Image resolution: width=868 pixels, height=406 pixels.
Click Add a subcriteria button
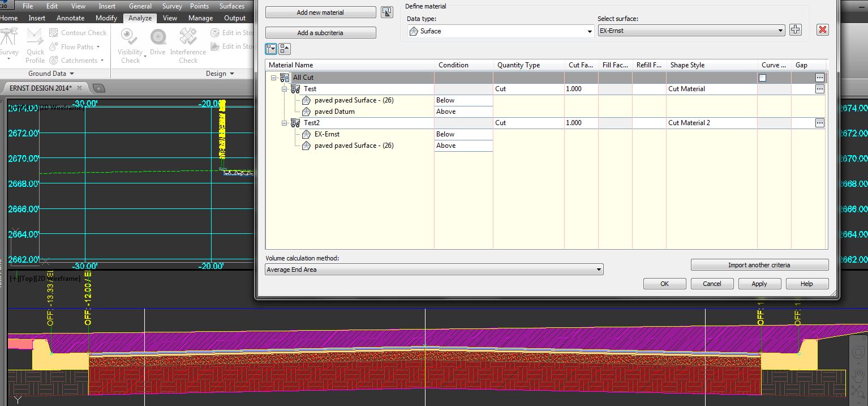click(x=320, y=33)
